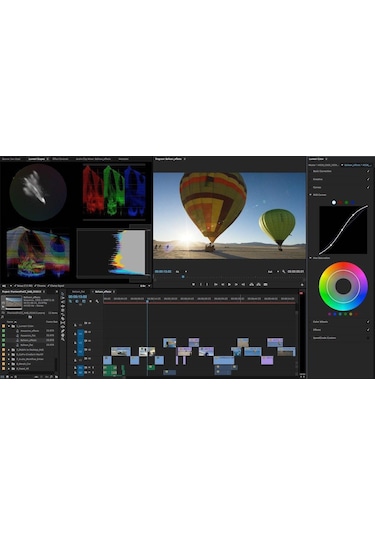This screenshot has width=375, height=535.
Task: Click Go to Out point button
Action: point(243,284)
